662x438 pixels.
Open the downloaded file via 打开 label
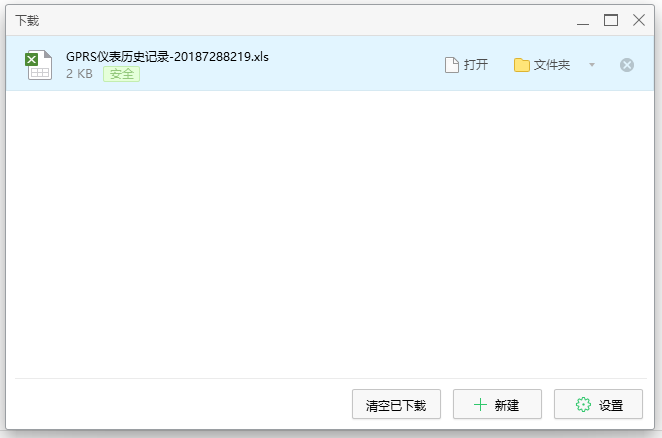(476, 65)
